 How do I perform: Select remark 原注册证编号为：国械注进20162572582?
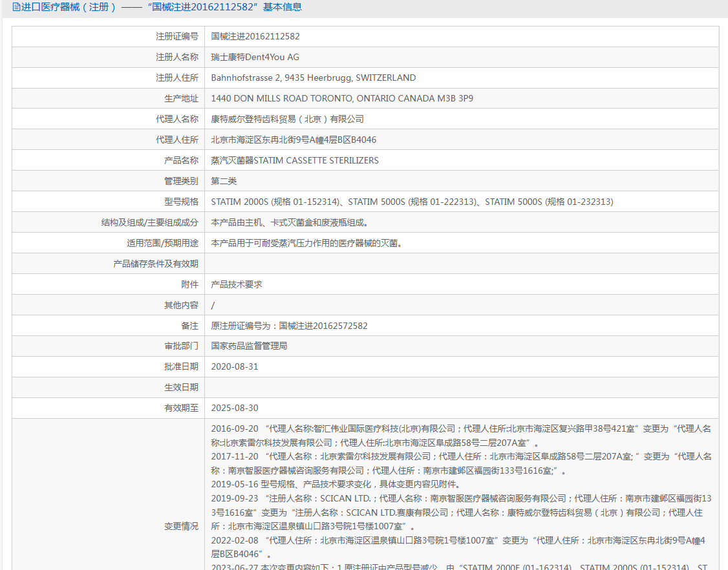(289, 326)
